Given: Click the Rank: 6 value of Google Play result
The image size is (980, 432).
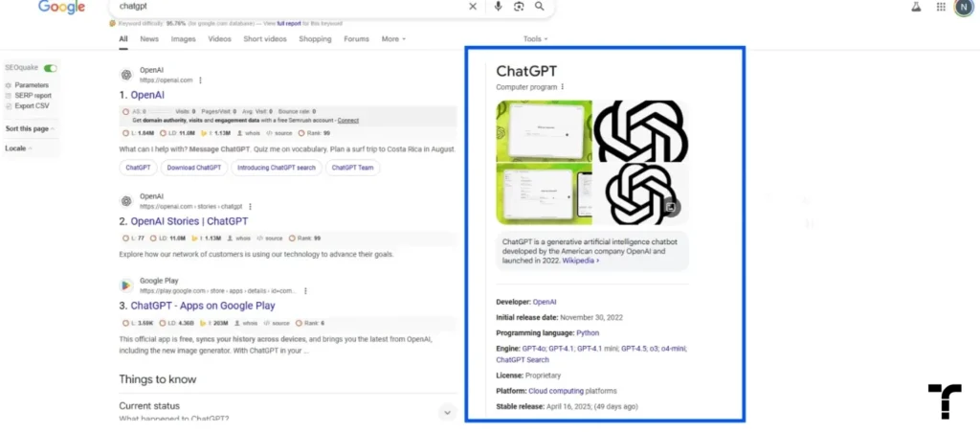Looking at the screenshot, I should pos(311,323).
